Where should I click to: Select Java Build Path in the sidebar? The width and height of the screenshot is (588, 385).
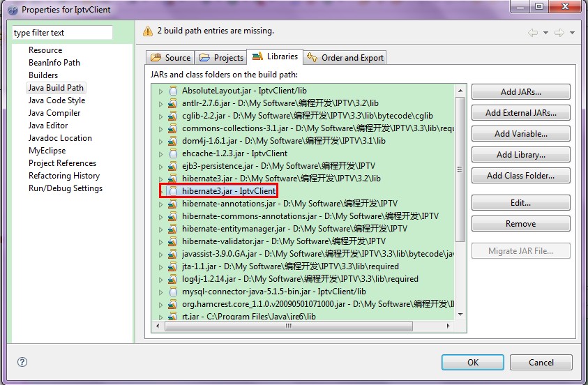point(56,88)
